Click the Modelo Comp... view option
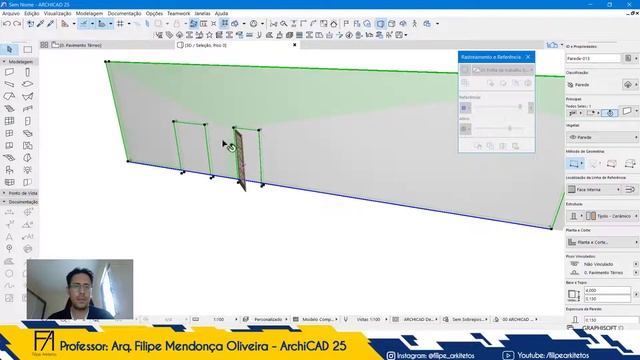640x360 pixels. (317, 320)
